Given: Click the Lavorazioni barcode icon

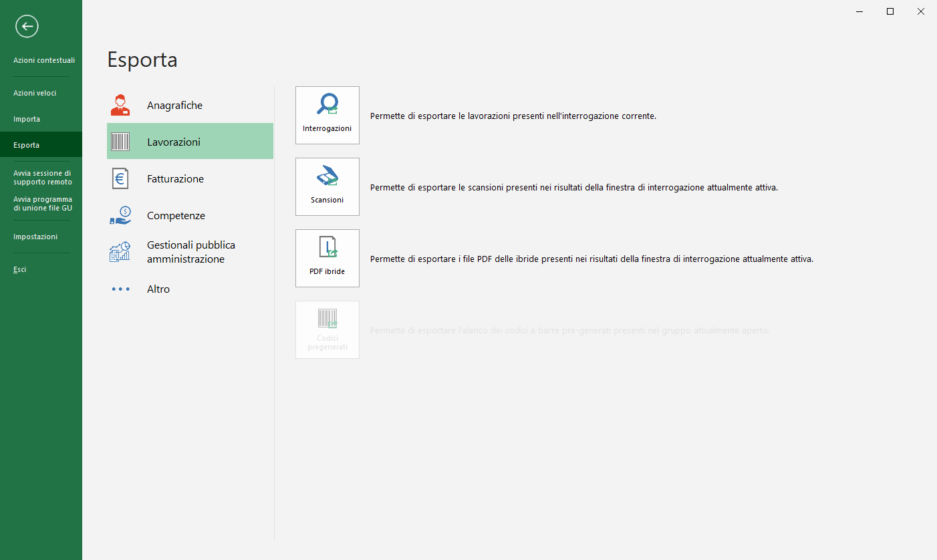Looking at the screenshot, I should click(x=120, y=142).
